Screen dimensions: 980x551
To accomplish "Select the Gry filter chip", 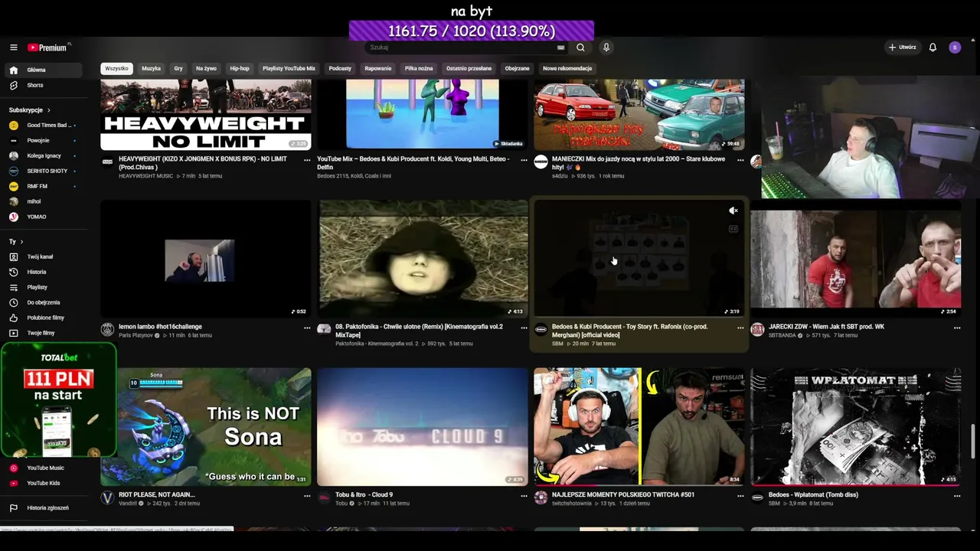I will 178,68.
